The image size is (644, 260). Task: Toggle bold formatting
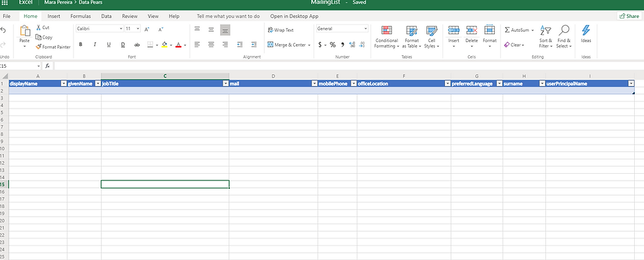[80, 45]
